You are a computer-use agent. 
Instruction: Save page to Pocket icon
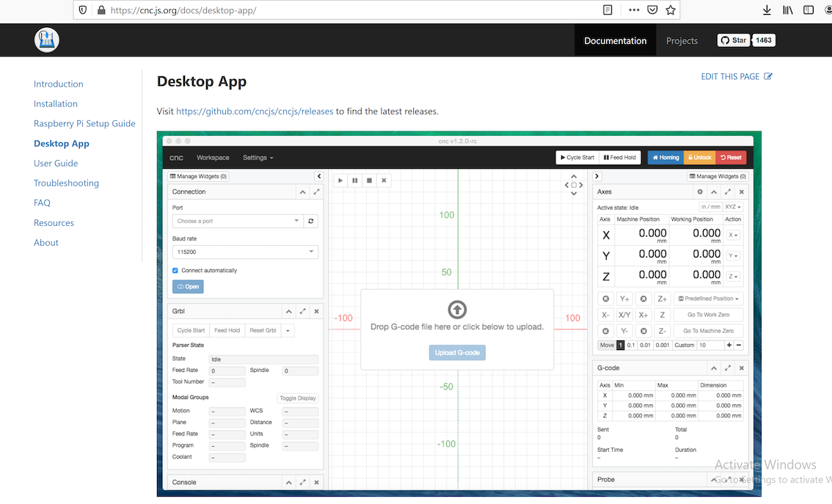click(653, 10)
